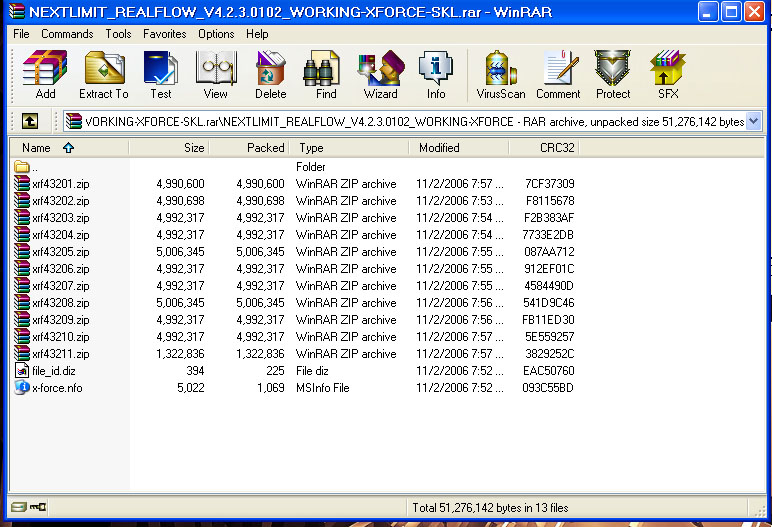Click the size value 1,322,836 in Size column
The width and height of the screenshot is (772, 527).
[180, 354]
